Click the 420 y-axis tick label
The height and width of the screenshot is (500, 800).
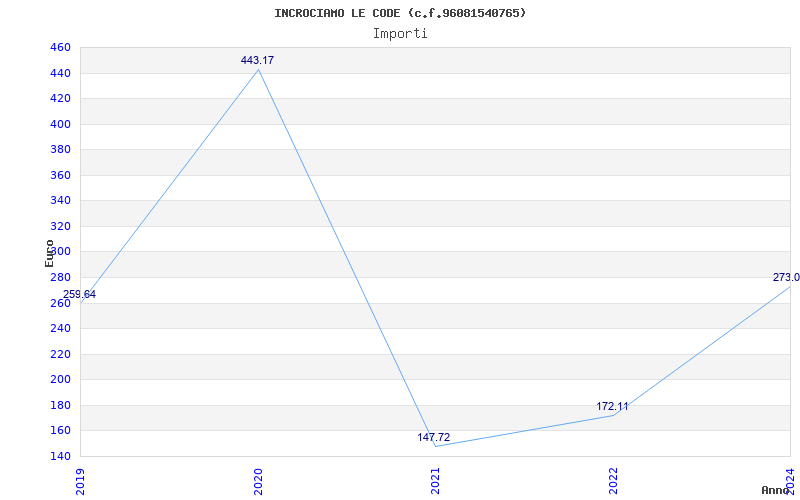point(60,98)
